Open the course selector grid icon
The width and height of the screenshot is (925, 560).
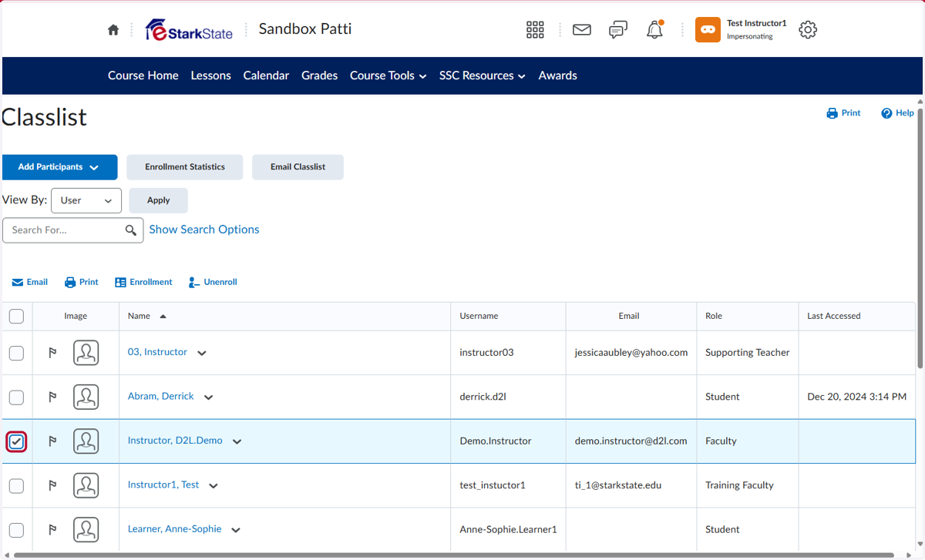[x=535, y=30]
